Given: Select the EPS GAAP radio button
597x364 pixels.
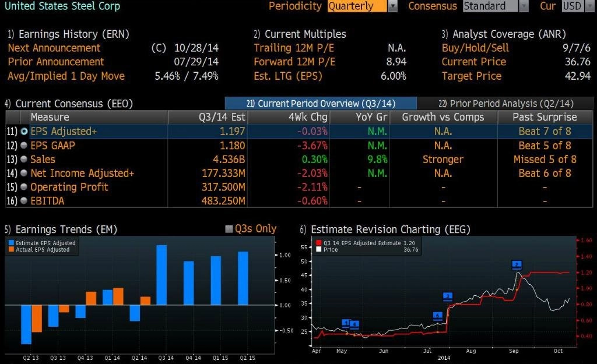Looking at the screenshot, I should [x=24, y=145].
